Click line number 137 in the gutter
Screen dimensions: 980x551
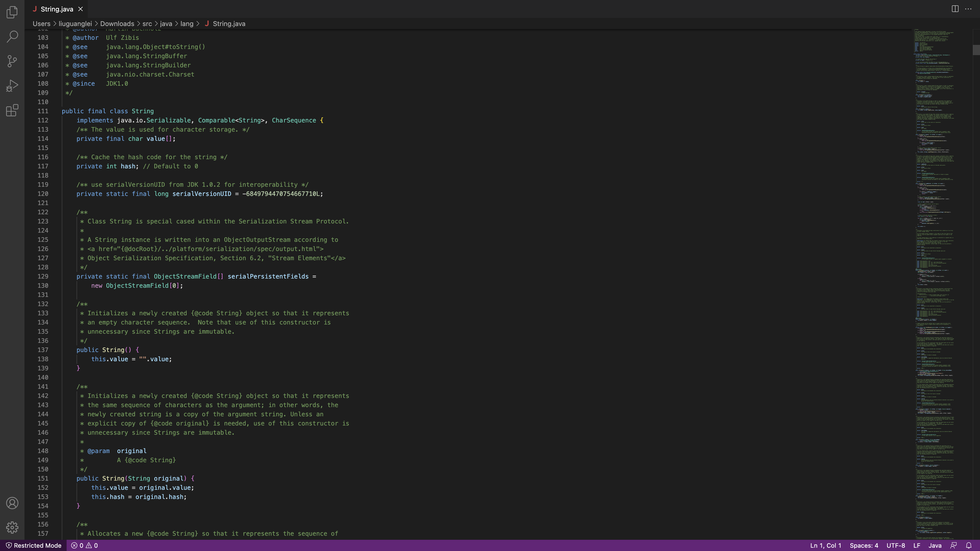point(43,350)
